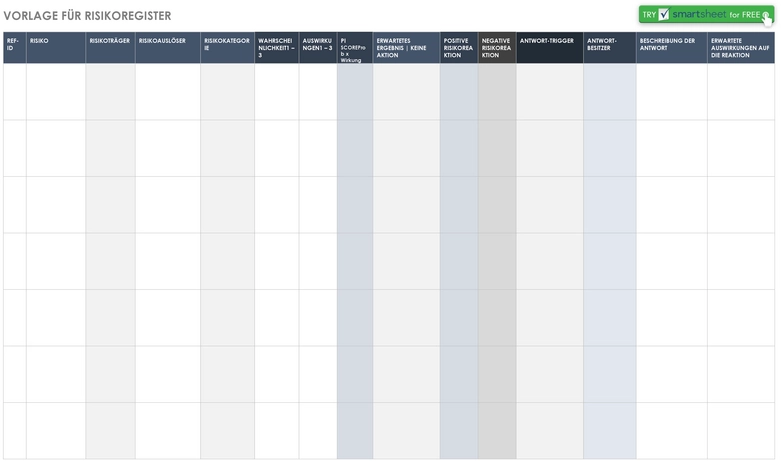Click the first empty cell under REF-ID
Screen dimensions: 781x461
(x=15, y=92)
